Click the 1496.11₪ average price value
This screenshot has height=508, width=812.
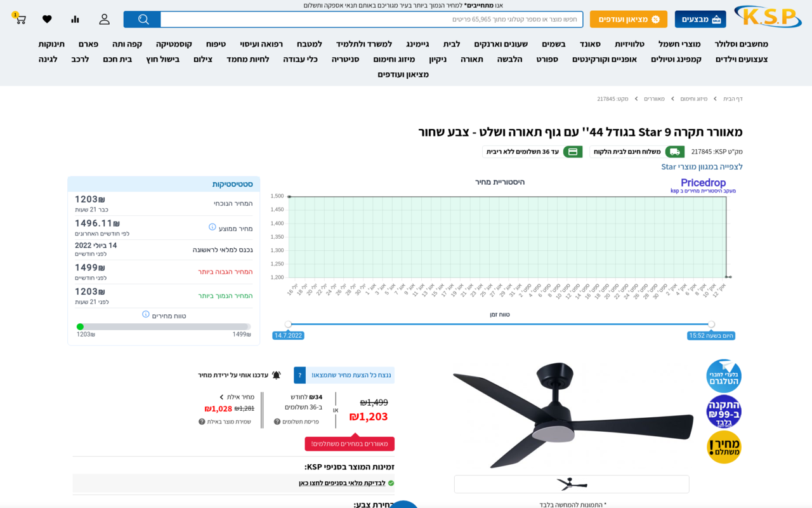tap(97, 223)
